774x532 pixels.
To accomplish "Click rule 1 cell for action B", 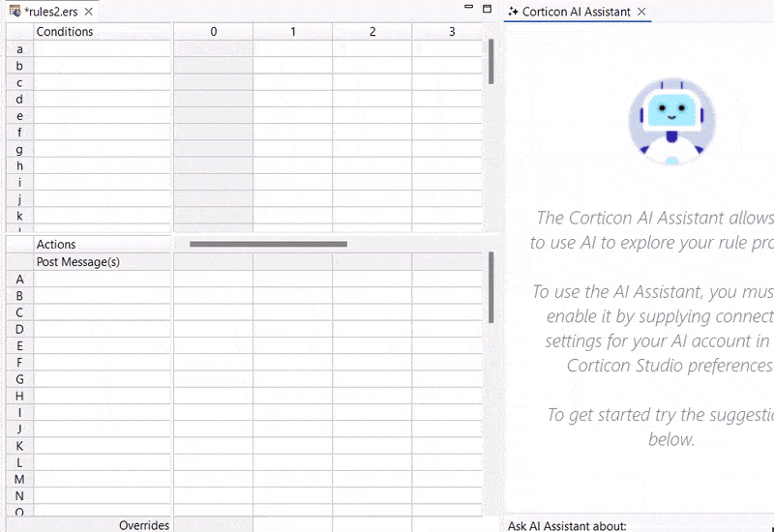I will (293, 296).
